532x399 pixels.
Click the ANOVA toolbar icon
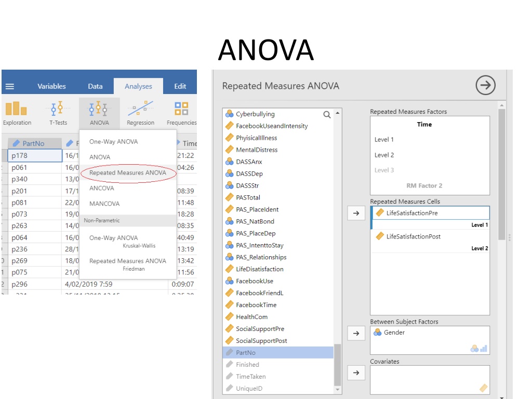coord(99,113)
